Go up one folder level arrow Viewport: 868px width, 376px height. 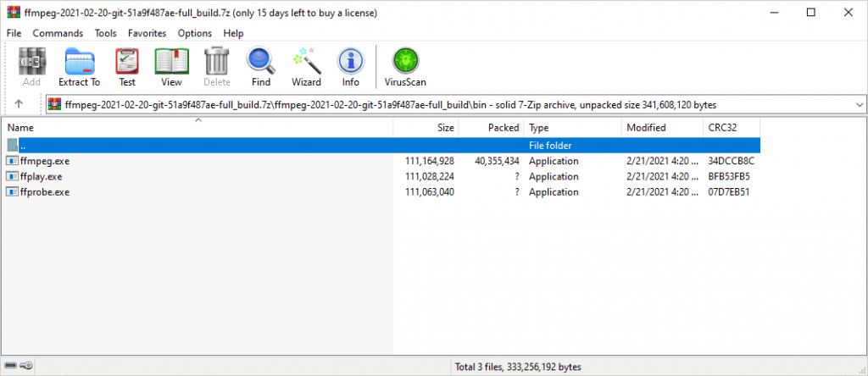coord(19,104)
